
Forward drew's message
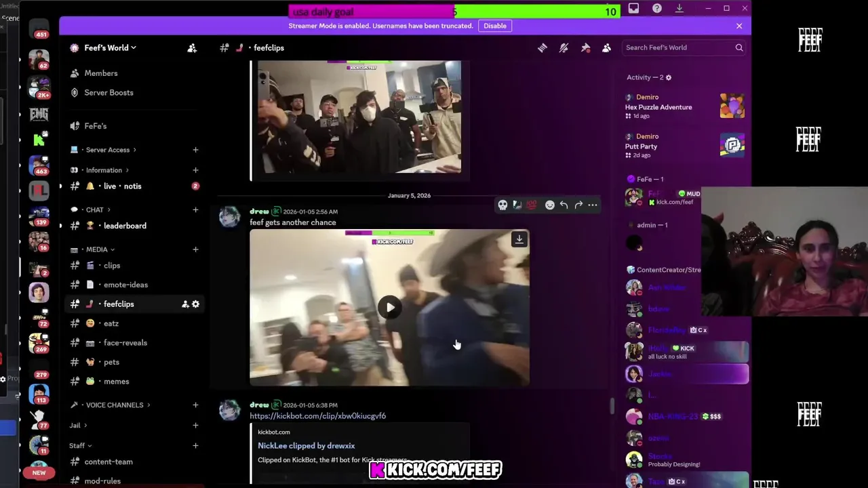(x=578, y=205)
